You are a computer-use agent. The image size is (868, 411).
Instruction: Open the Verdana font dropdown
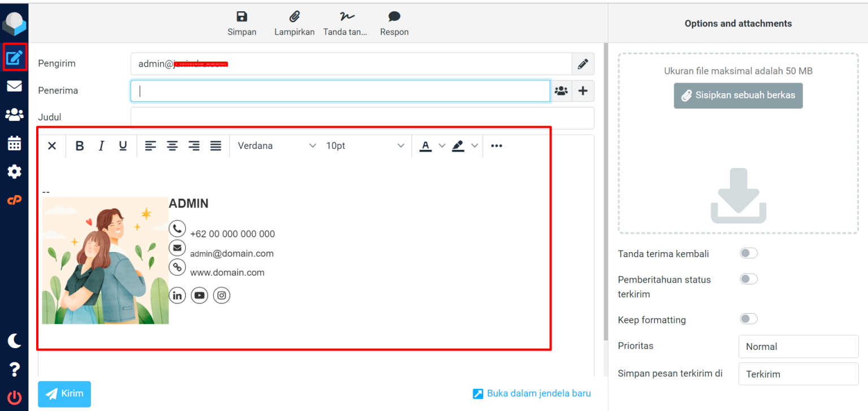pyautogui.click(x=276, y=146)
